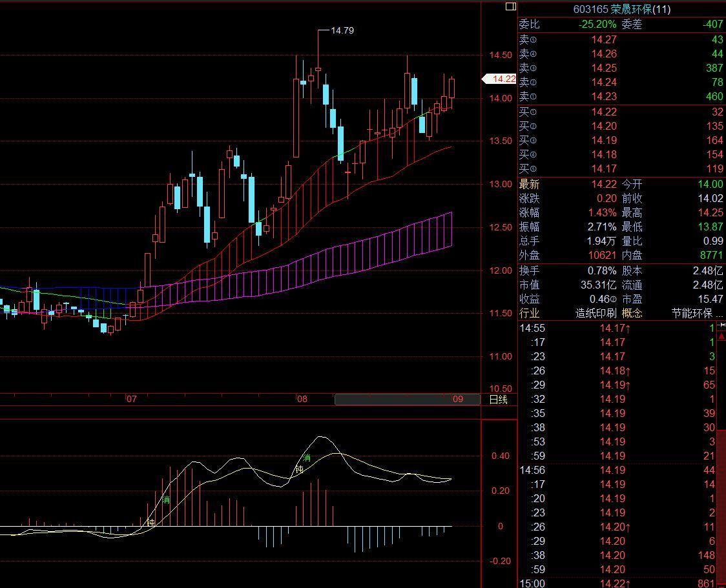Viewport: 726px width, 588px height.
Task: Click the 08 month marker on timeline
Action: (x=302, y=399)
